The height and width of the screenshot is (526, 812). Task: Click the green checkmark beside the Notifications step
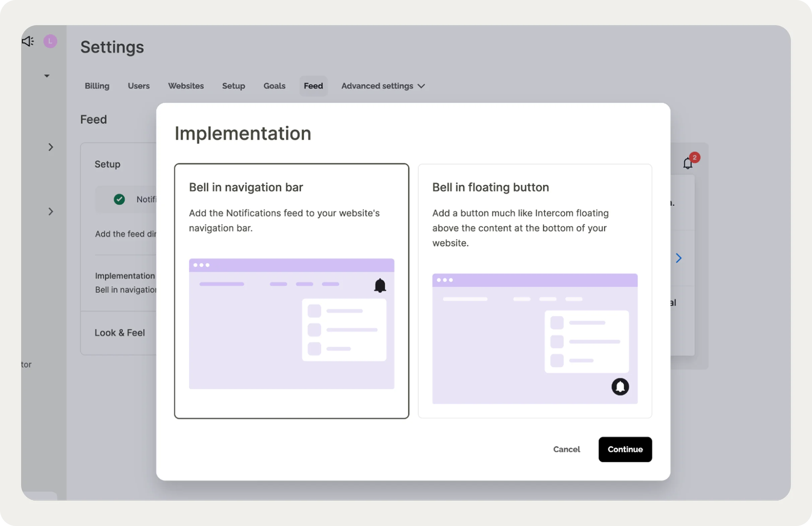[119, 199]
